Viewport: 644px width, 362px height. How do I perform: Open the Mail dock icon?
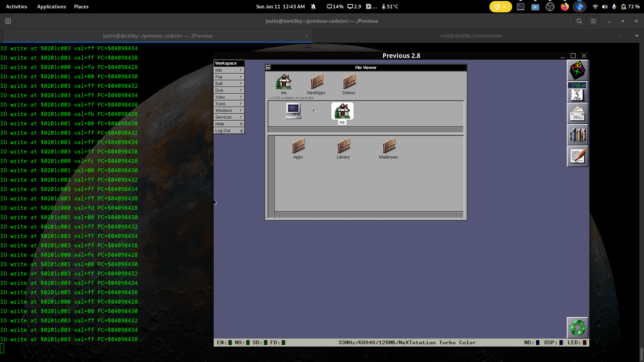[x=577, y=113]
